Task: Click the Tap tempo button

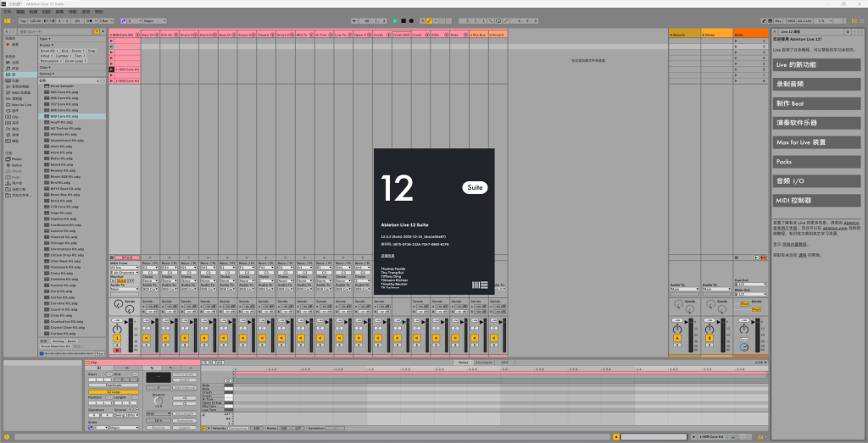Action: [21, 19]
